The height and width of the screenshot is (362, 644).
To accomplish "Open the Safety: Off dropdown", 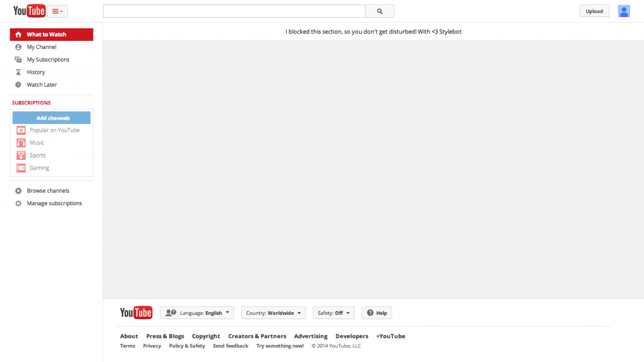I will click(x=333, y=313).
